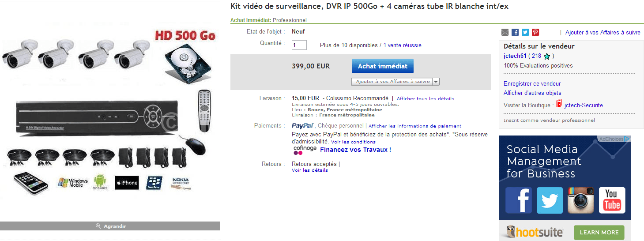Click Enregistrer ce vendeur link
The height and width of the screenshot is (241, 644).
532,84
